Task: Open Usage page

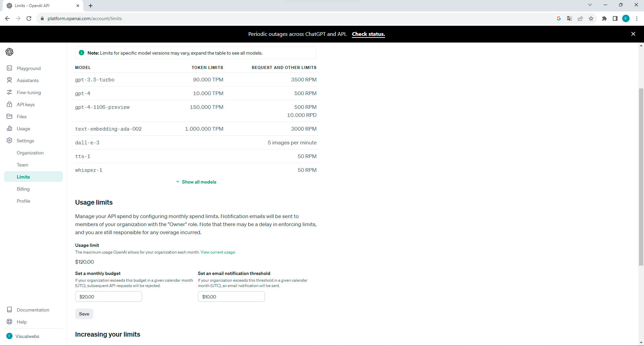Action: [x=23, y=129]
